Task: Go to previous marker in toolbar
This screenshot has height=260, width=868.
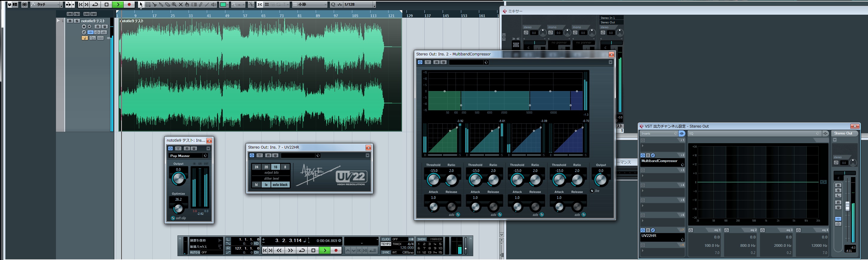Action: [81, 4]
